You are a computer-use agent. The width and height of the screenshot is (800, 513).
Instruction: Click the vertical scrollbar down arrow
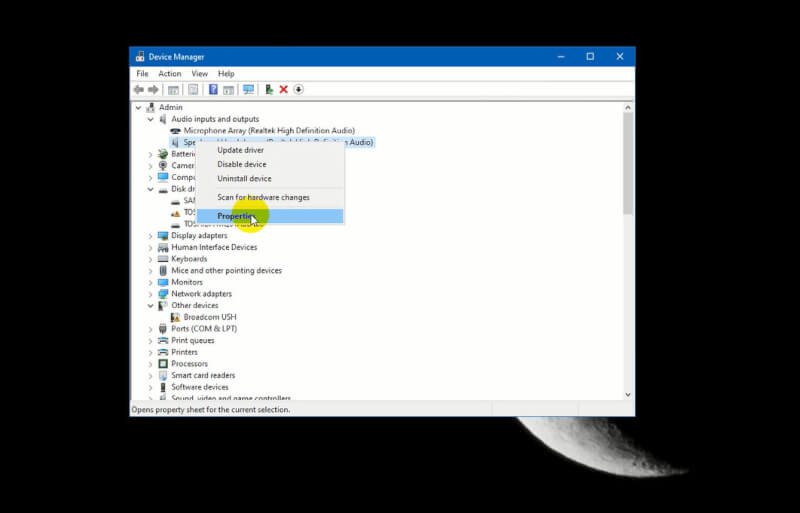(x=628, y=395)
